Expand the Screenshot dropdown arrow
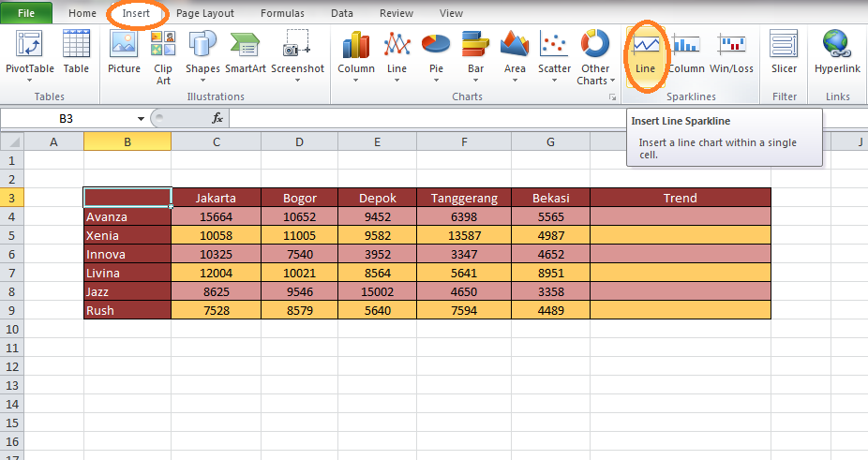The height and width of the screenshot is (460, 868). pyautogui.click(x=297, y=81)
